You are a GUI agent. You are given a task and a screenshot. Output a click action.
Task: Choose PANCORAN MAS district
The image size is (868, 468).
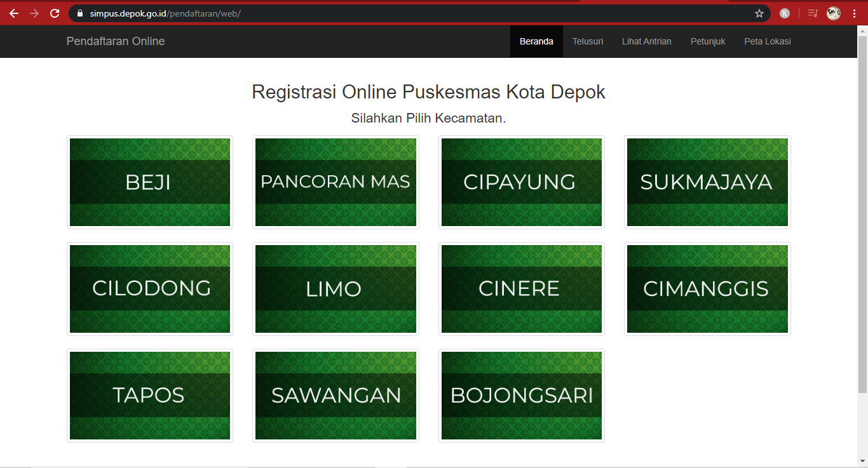pyautogui.click(x=336, y=182)
